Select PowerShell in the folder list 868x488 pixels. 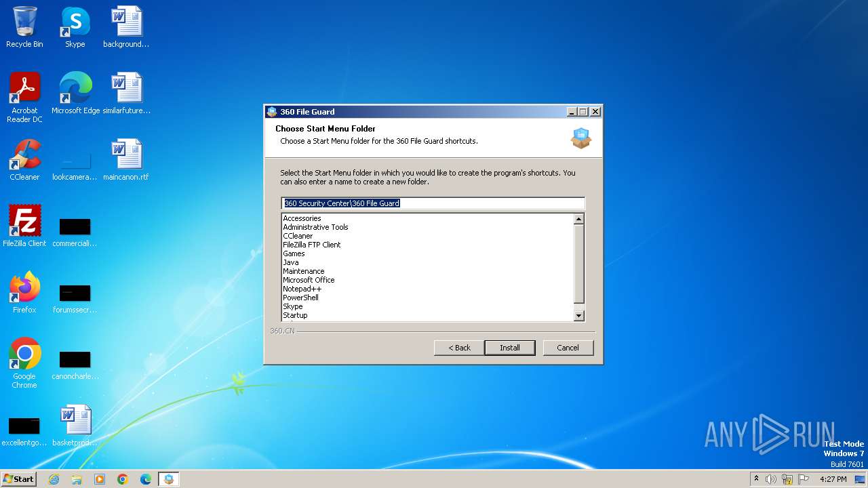[300, 298]
